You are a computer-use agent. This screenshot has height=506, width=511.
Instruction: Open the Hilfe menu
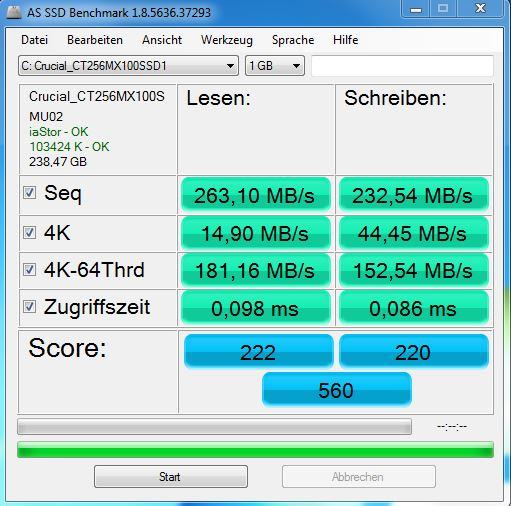[x=346, y=40]
